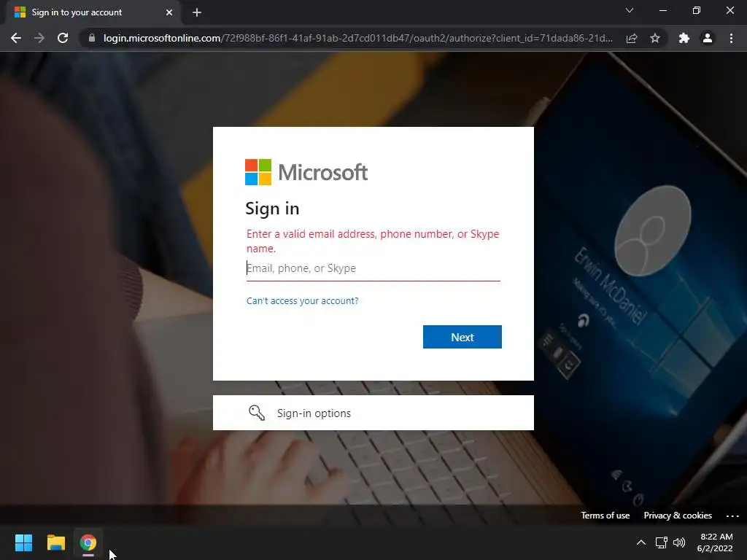Image resolution: width=747 pixels, height=560 pixels.
Task: Minimize the Chrome window
Action: [662, 10]
